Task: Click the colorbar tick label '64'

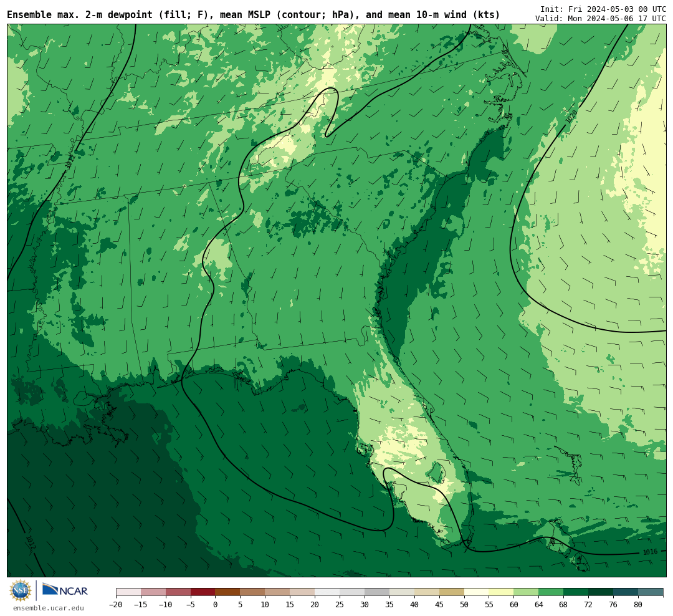Action: pyautogui.click(x=539, y=605)
